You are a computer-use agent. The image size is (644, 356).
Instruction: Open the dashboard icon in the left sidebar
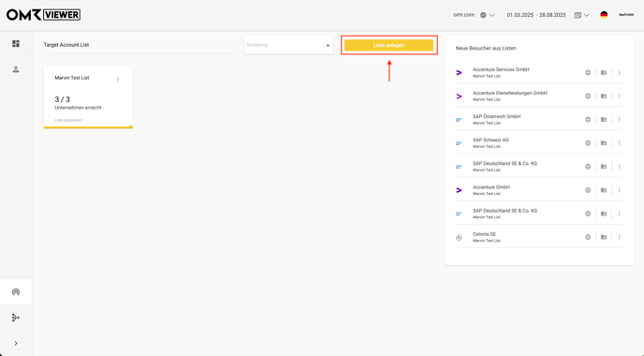click(x=16, y=44)
